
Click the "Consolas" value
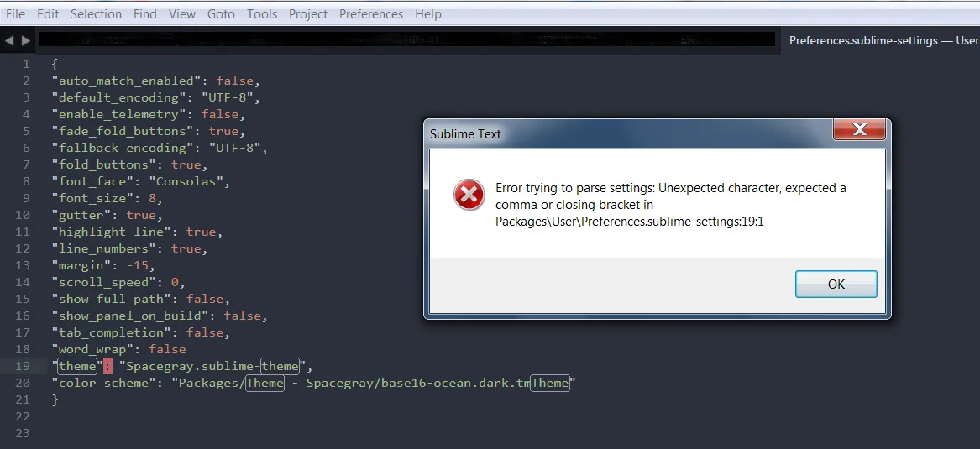[x=186, y=182]
